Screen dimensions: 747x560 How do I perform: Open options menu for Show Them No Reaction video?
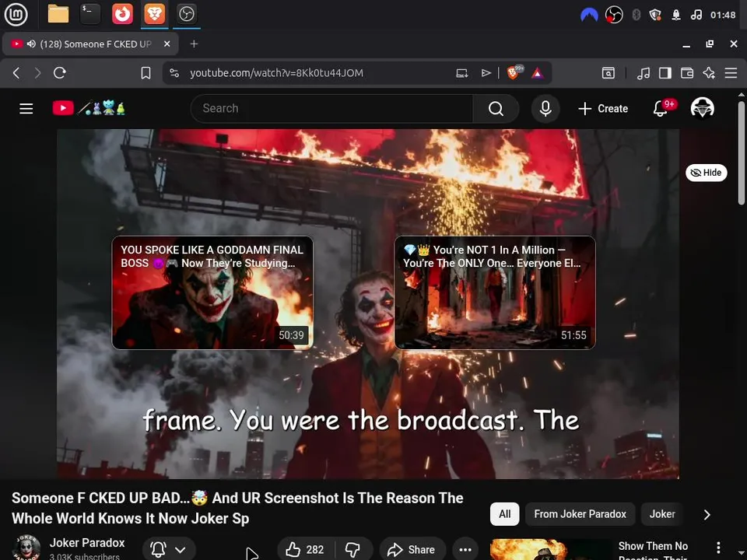coord(718,548)
